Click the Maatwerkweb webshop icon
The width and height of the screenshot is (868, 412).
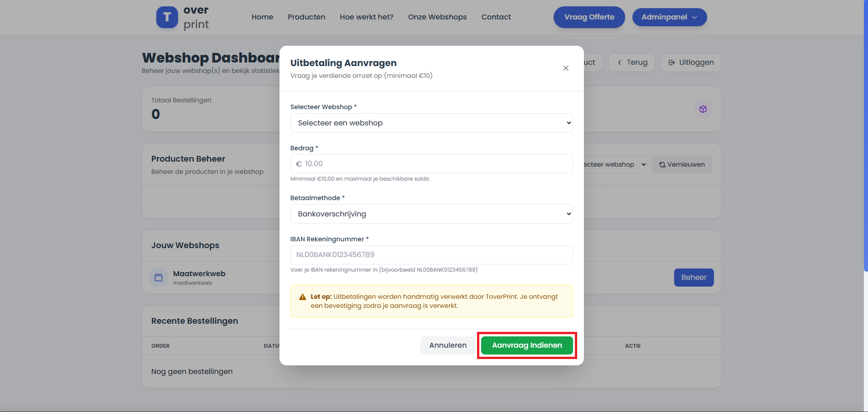(x=159, y=278)
